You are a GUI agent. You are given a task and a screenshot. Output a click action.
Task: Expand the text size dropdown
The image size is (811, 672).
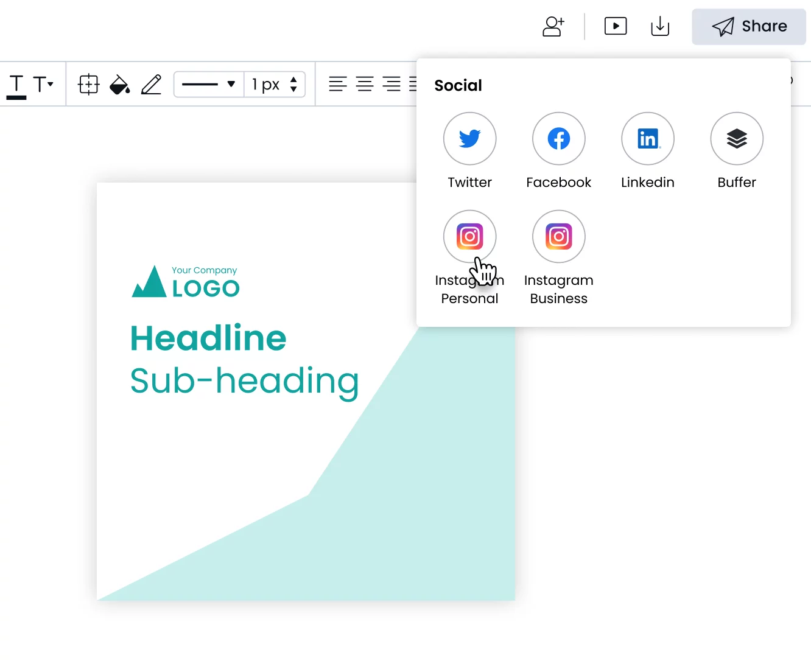coord(43,84)
